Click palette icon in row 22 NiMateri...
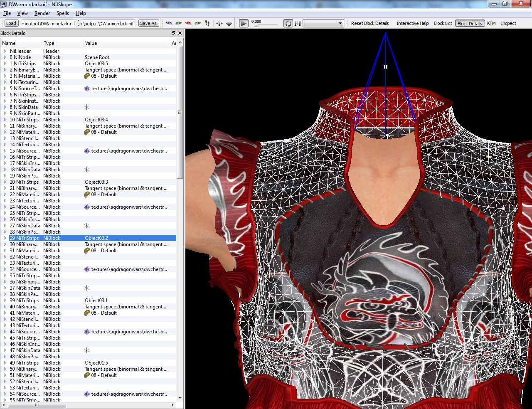This screenshot has height=409, width=532. (x=87, y=195)
